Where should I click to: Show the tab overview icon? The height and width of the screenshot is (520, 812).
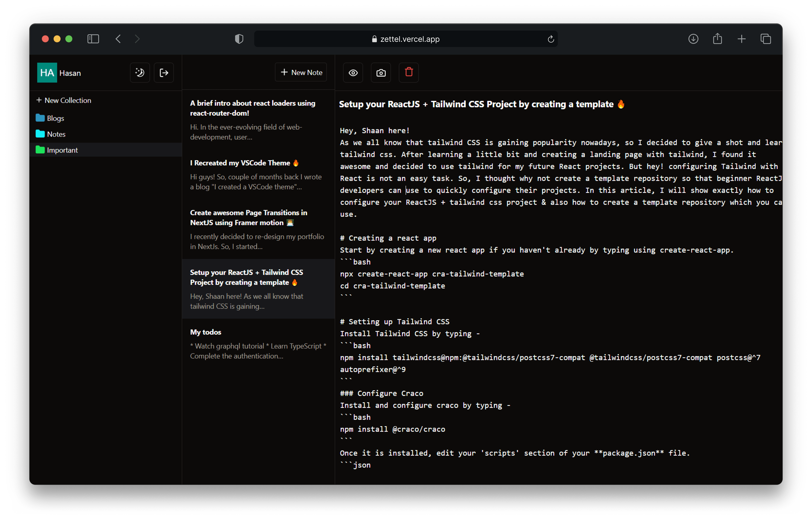[x=765, y=39]
